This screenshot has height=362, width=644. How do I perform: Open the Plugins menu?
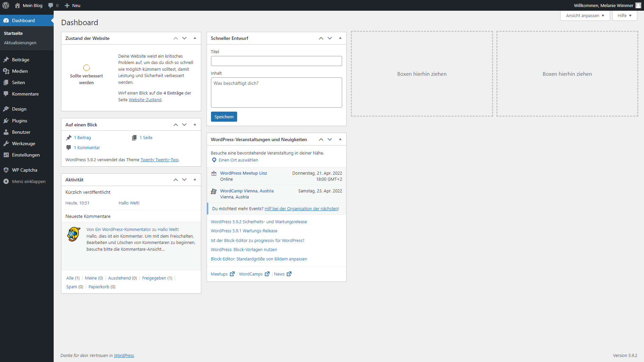pyautogui.click(x=27, y=121)
